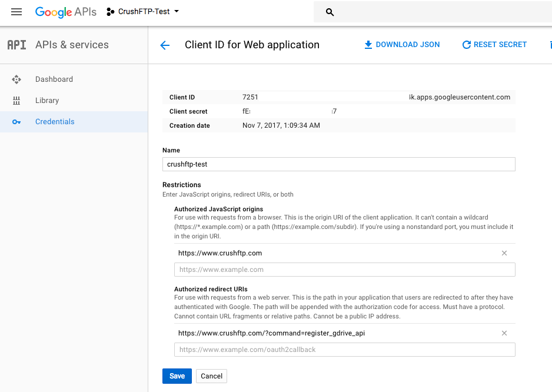Open the CrushFTP-Test project selector dropdown
This screenshot has height=392, width=552.
[x=143, y=12]
